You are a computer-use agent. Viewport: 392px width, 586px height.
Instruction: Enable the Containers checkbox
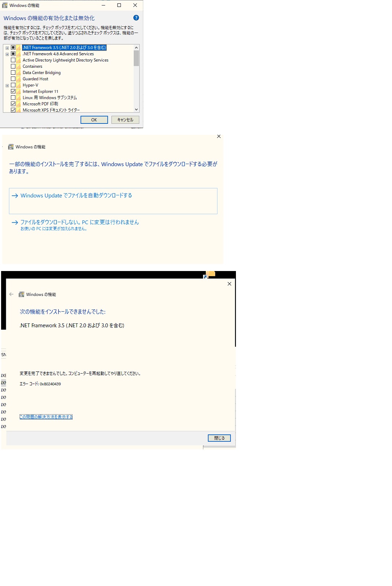(13, 66)
